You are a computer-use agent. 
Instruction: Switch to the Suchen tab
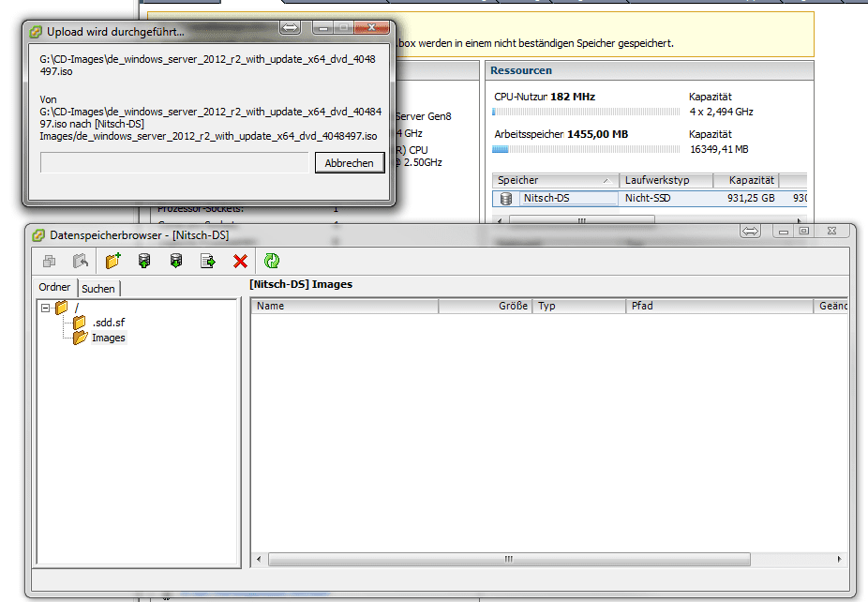coord(98,289)
